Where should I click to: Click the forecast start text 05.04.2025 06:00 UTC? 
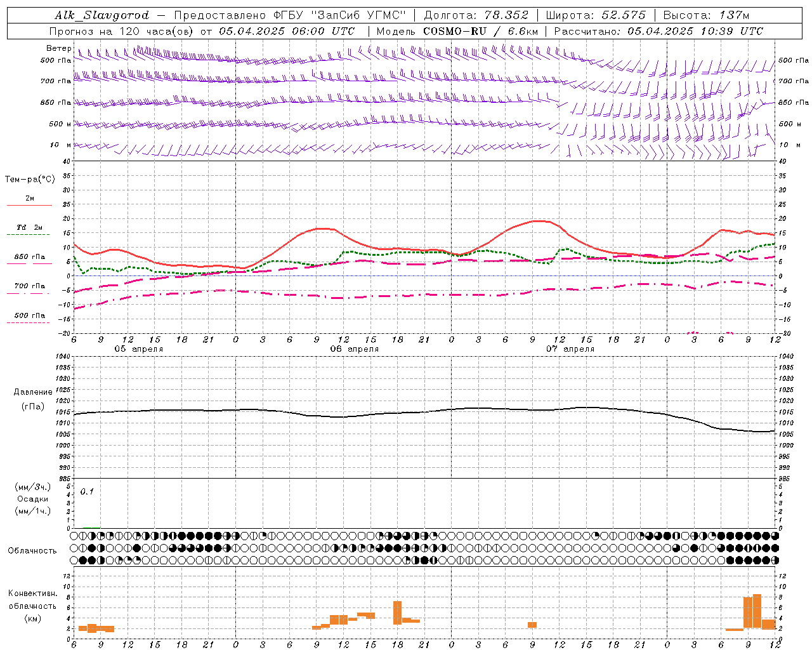[x=287, y=31]
